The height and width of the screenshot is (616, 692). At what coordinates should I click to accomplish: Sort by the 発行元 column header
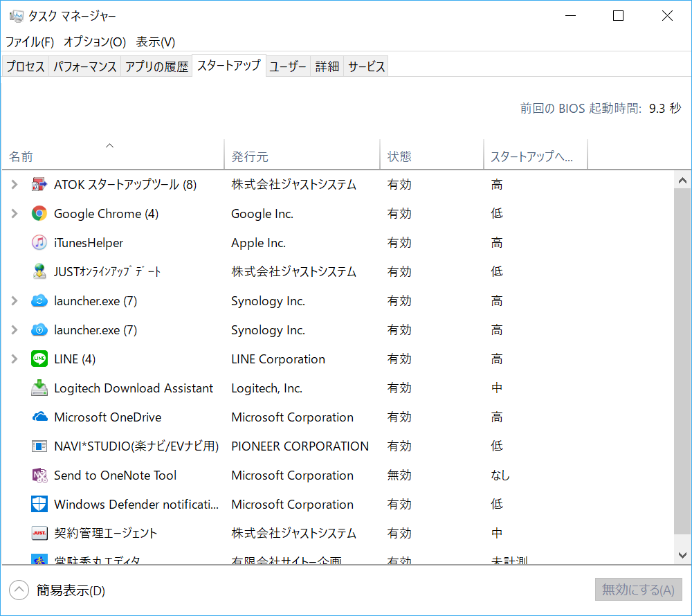302,154
